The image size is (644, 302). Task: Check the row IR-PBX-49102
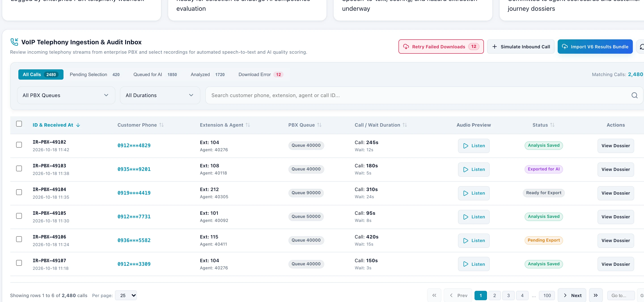19,145
